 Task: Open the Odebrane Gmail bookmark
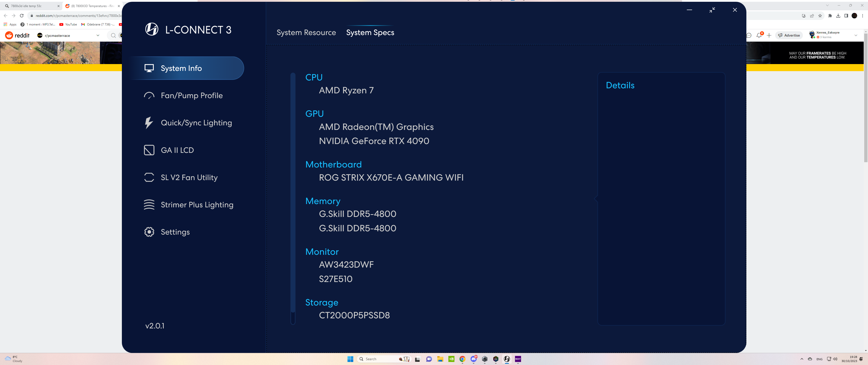point(98,24)
